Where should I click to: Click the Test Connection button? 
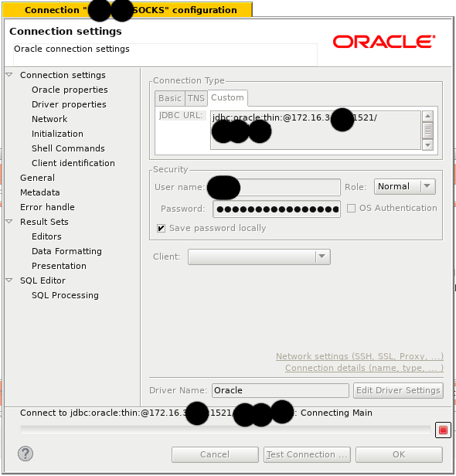click(307, 454)
